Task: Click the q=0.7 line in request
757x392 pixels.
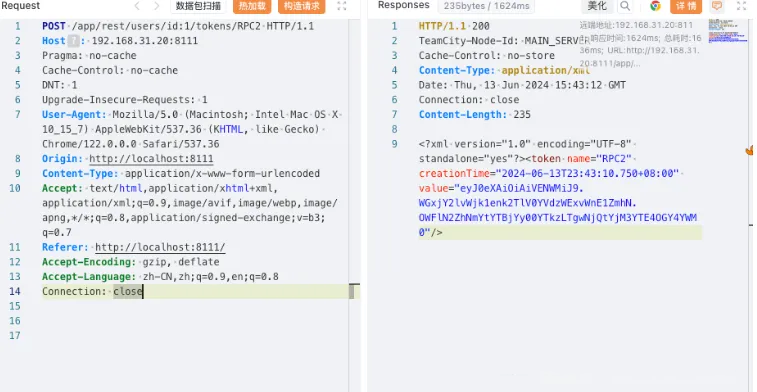Action: (x=57, y=232)
